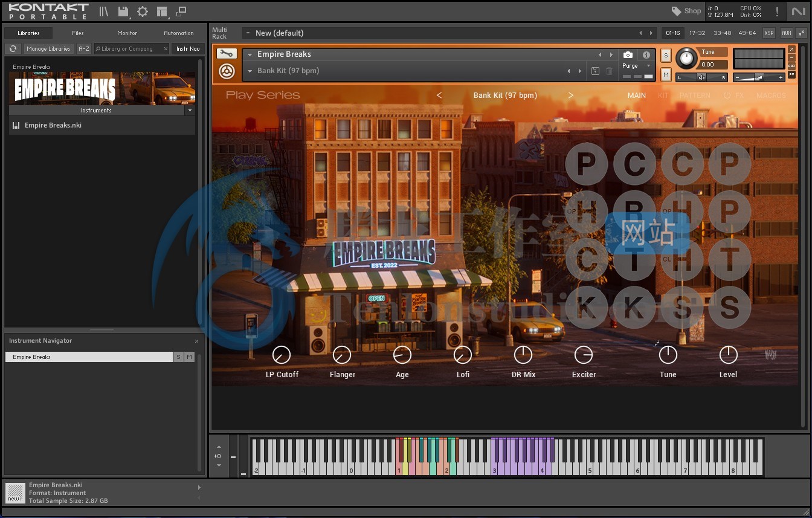Click the header volume slider
The width and height of the screenshot is (812, 518).
point(759,77)
